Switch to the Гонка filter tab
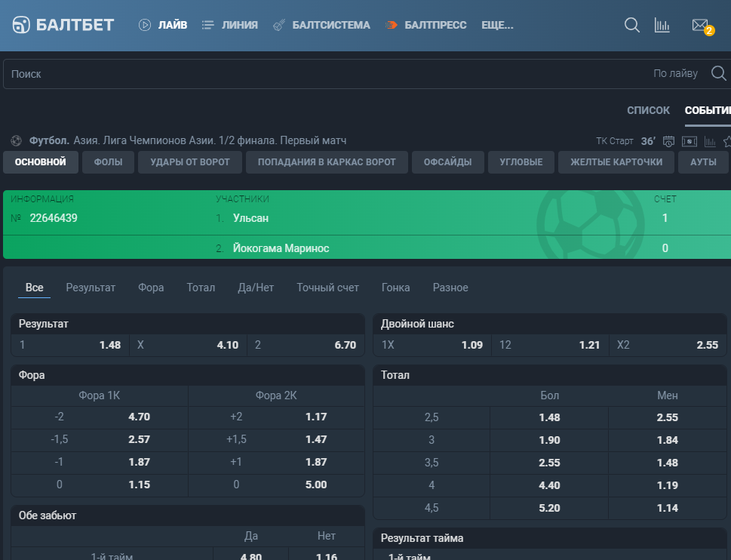This screenshot has height=560, width=731. pos(396,288)
